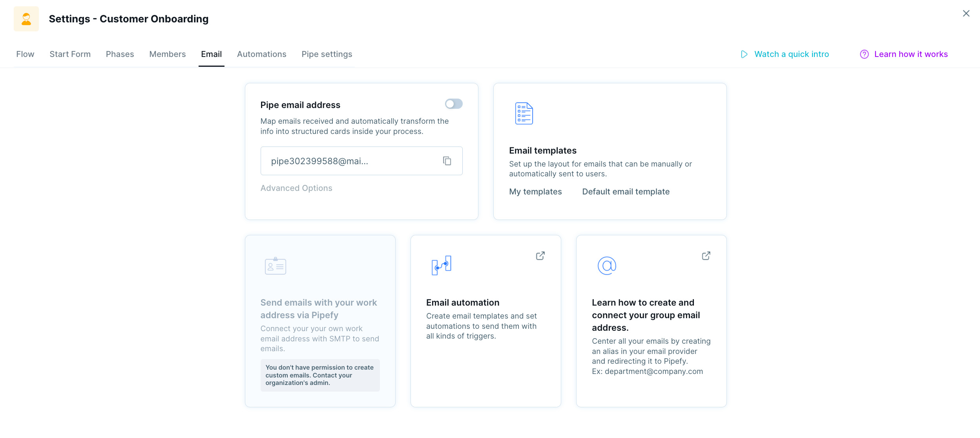Open Default email template

(x=626, y=192)
